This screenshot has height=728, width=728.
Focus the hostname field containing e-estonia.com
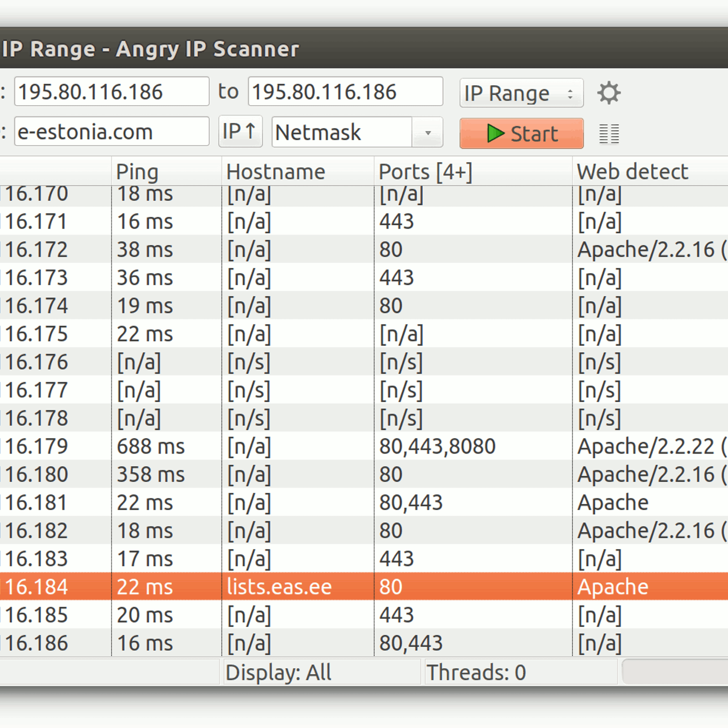click(111, 132)
